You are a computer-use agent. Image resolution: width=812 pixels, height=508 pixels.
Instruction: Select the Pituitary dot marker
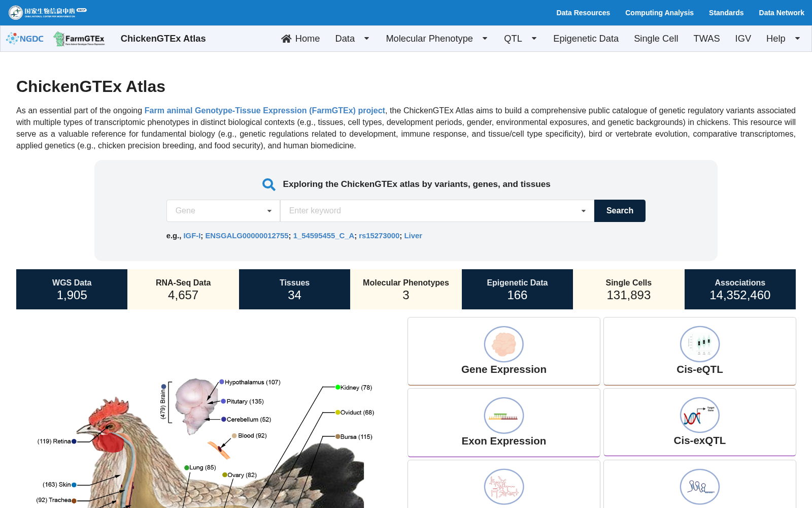(223, 401)
